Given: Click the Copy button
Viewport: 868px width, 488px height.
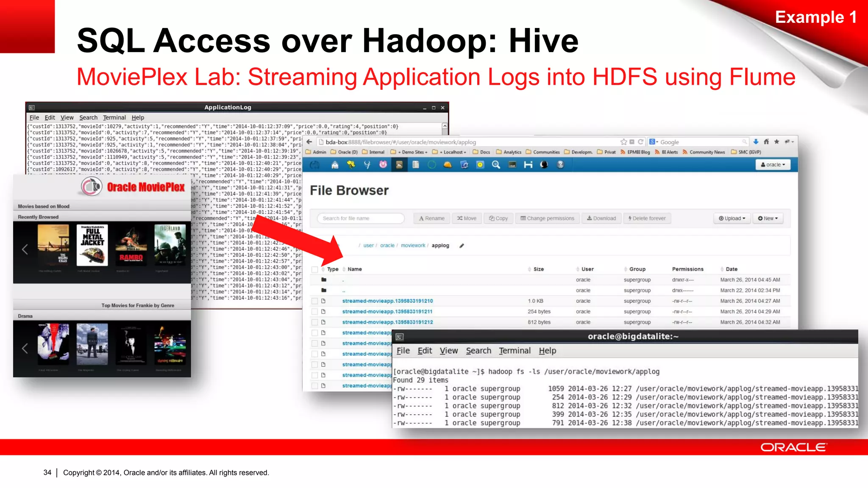Looking at the screenshot, I should [498, 219].
